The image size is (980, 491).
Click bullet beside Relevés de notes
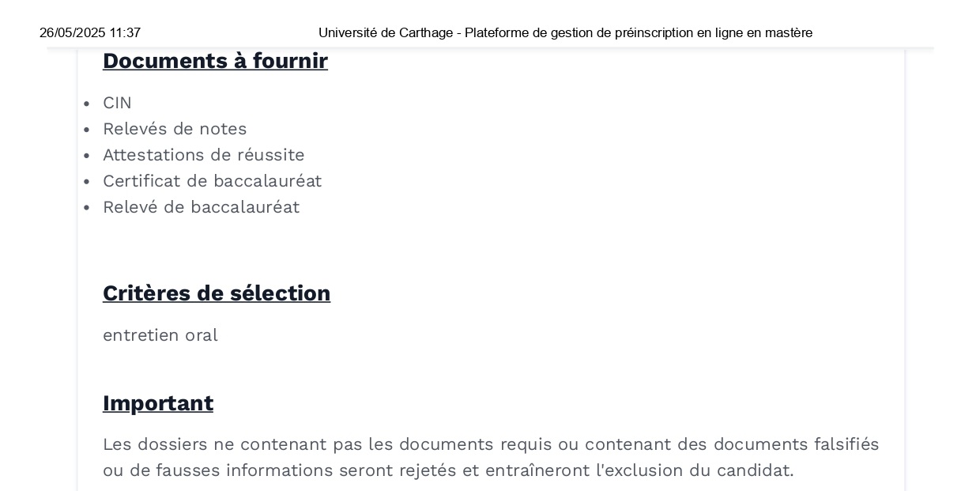(86, 130)
